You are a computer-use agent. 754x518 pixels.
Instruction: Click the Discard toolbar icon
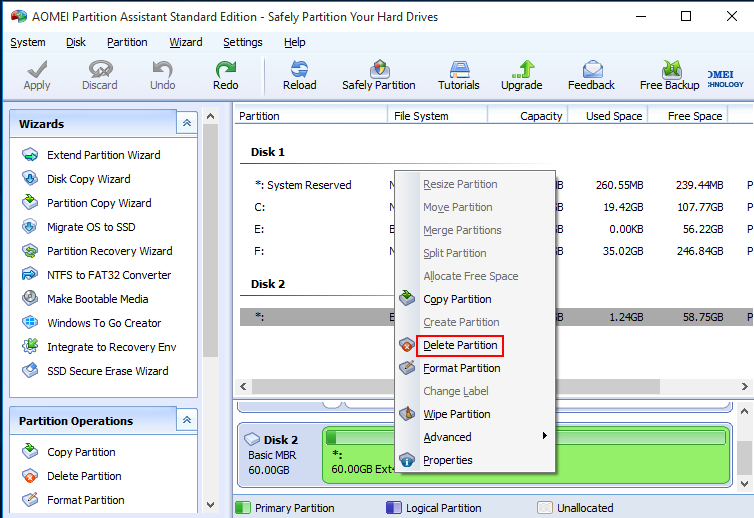tap(100, 69)
